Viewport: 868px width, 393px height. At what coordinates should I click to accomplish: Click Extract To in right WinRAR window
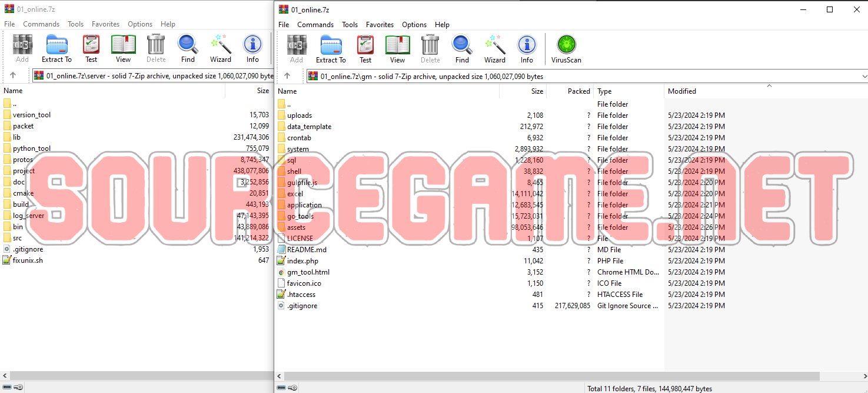(x=331, y=49)
